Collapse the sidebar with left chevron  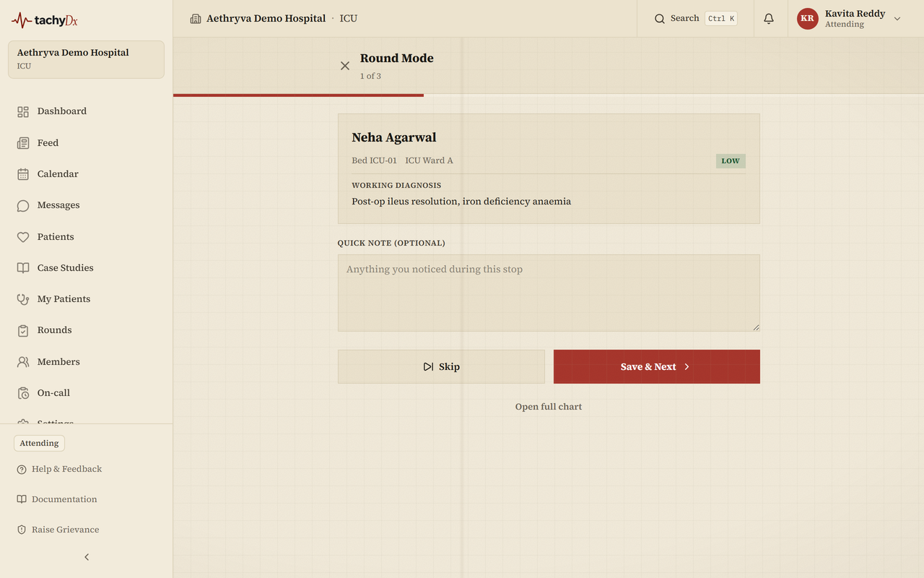click(x=87, y=557)
